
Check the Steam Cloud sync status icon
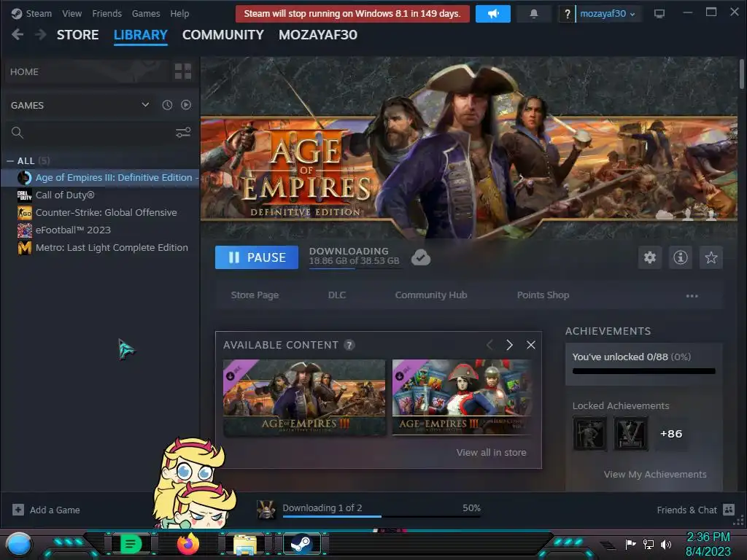(x=421, y=257)
